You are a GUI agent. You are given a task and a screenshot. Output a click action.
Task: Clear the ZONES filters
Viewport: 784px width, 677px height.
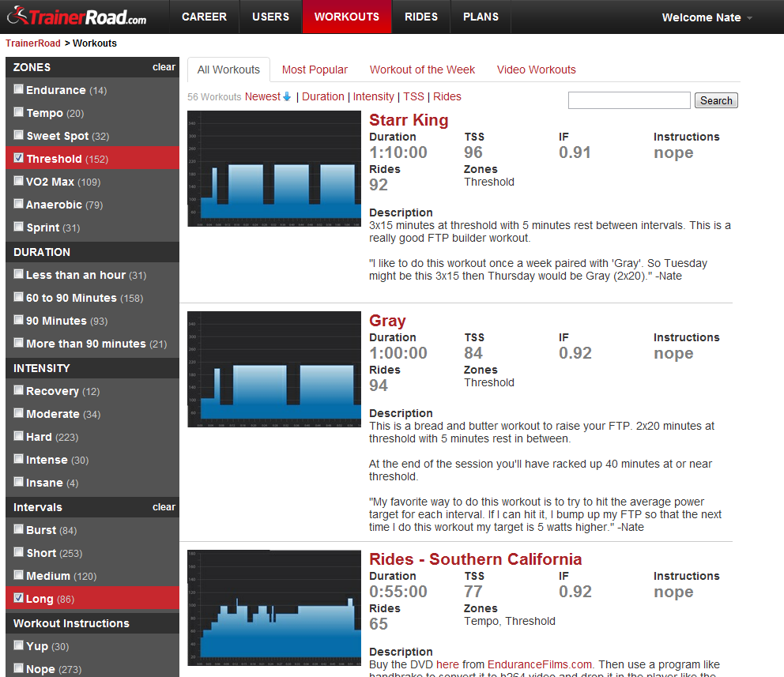pos(164,67)
